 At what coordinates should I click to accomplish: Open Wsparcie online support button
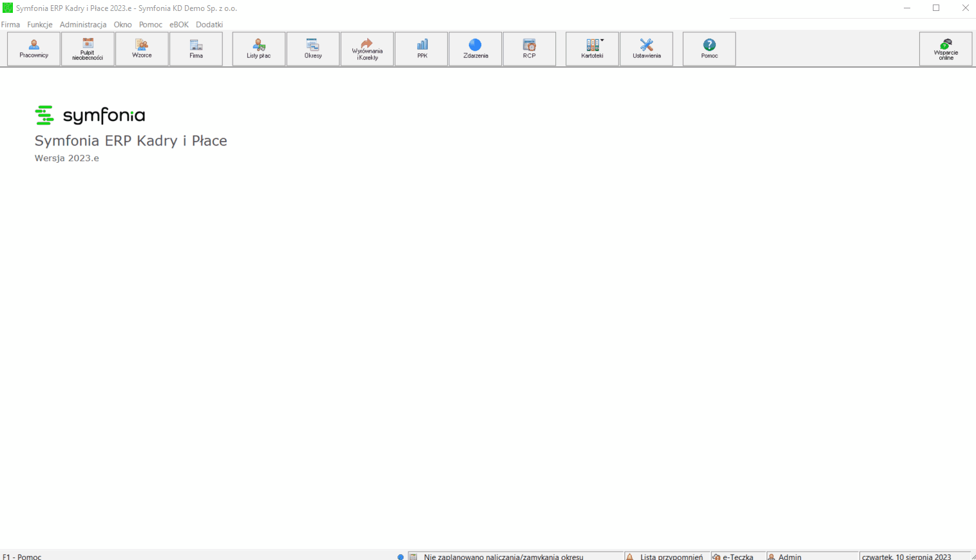coord(946,49)
